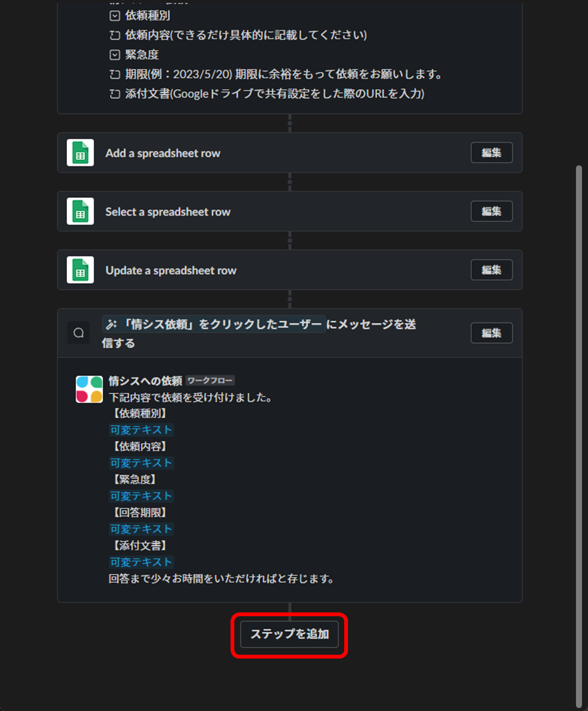The width and height of the screenshot is (588, 711).
Task: Click 可変テキスト variable under 【依頼種別】
Action: (141, 430)
